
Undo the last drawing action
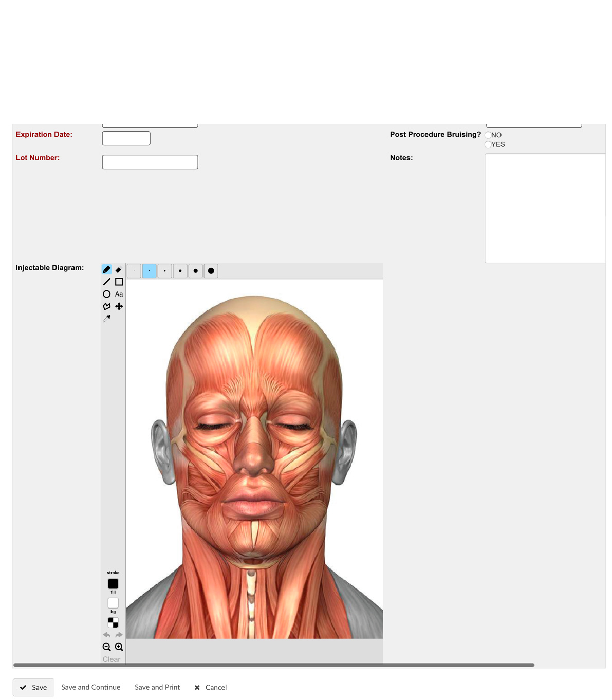point(106,635)
